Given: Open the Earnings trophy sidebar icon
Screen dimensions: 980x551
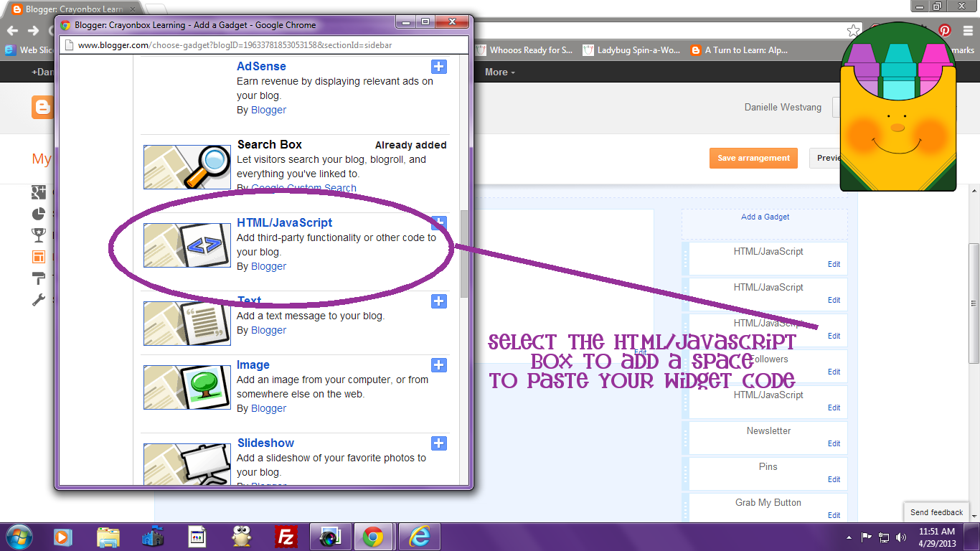Looking at the screenshot, I should [39, 235].
